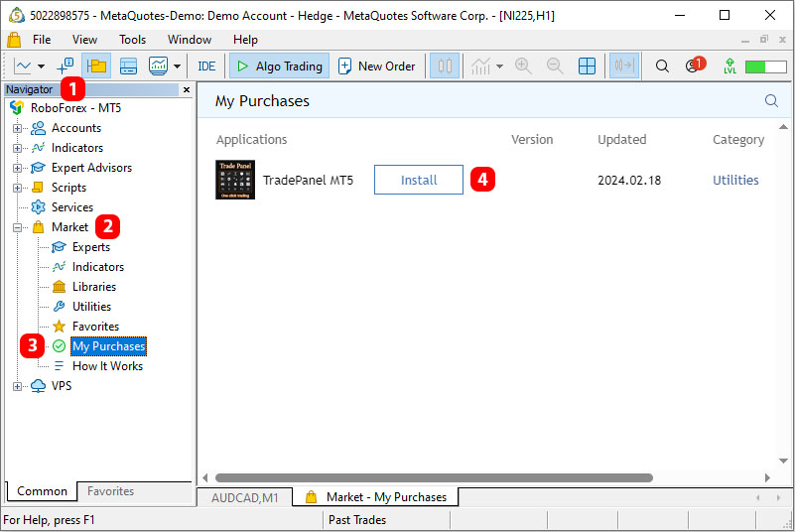
Task: Expand the Indicators tree node under RoboForex
Action: [17, 148]
